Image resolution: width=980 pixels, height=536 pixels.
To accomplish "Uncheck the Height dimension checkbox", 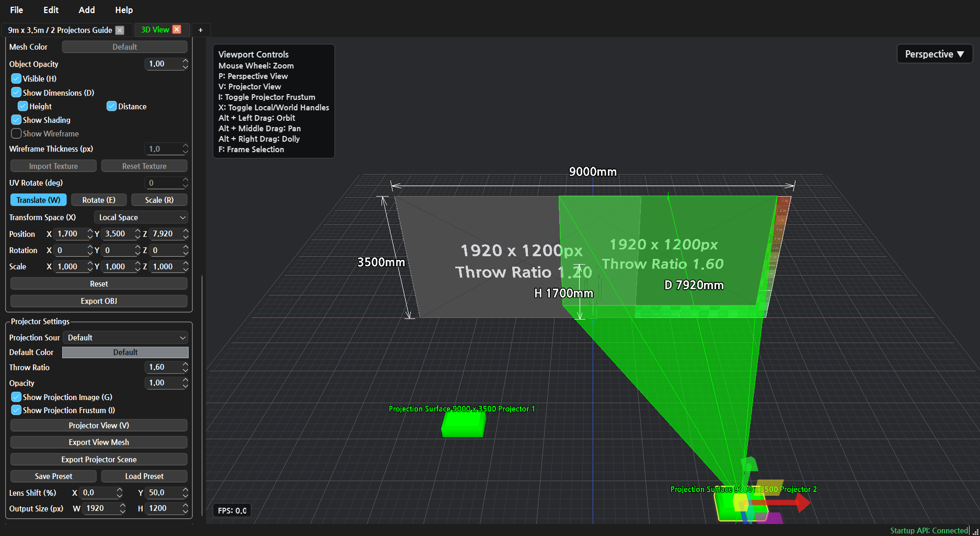I will 23,106.
